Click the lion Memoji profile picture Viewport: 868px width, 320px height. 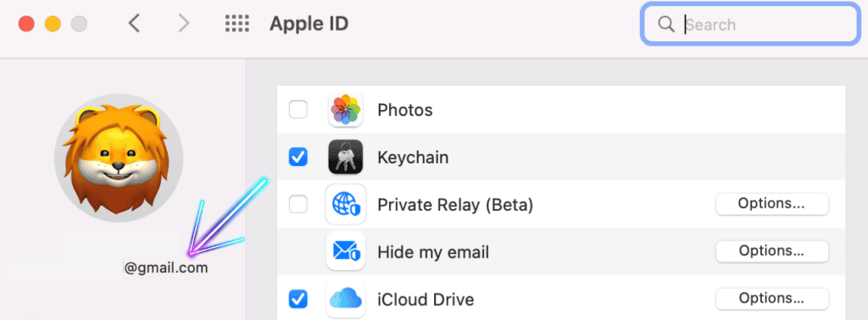pos(119,158)
